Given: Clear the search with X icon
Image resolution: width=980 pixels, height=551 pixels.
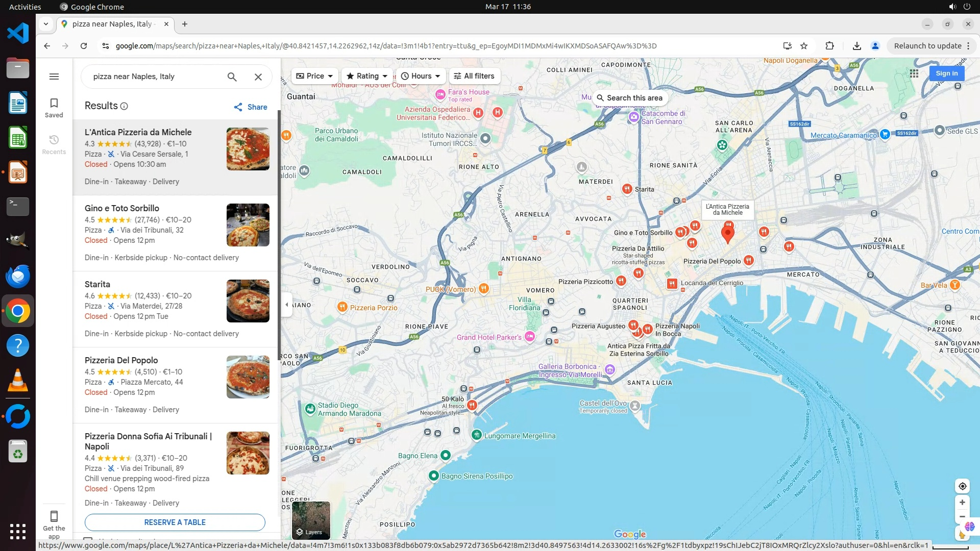Looking at the screenshot, I should [x=258, y=77].
